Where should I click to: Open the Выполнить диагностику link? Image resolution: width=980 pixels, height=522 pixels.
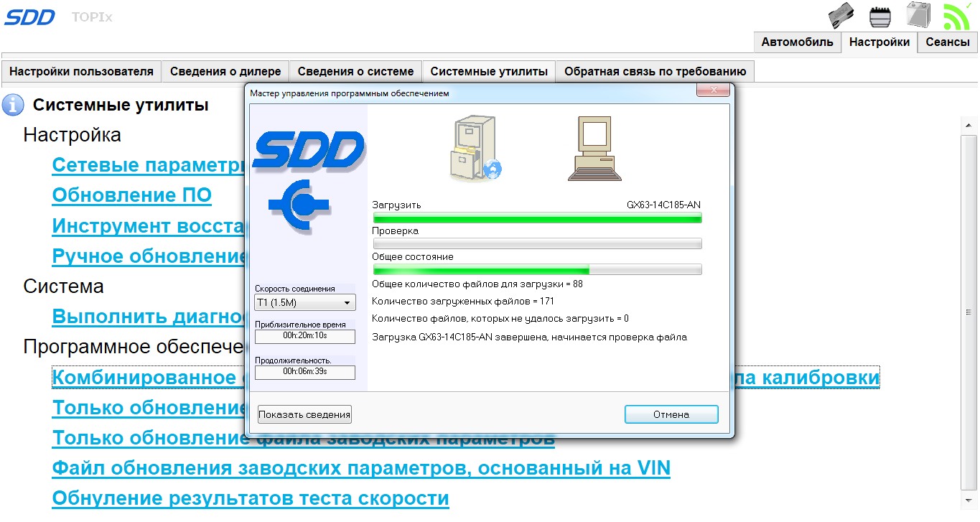tap(149, 316)
